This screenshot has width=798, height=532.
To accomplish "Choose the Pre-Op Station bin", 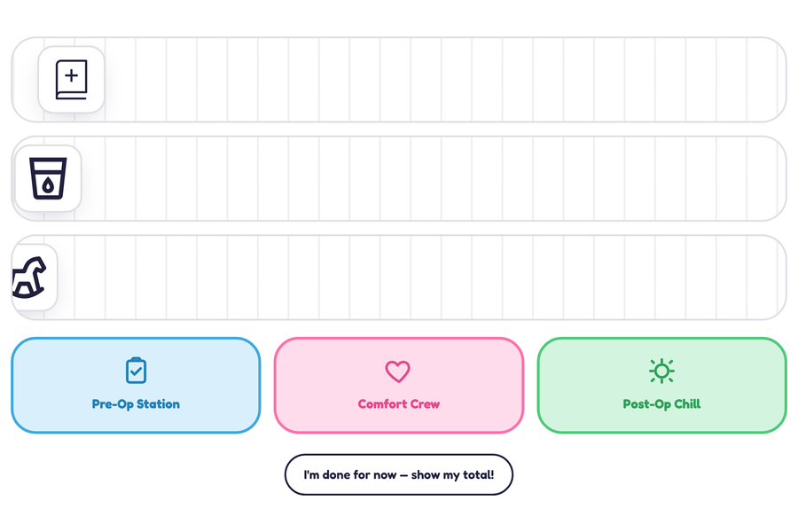I will tap(136, 386).
